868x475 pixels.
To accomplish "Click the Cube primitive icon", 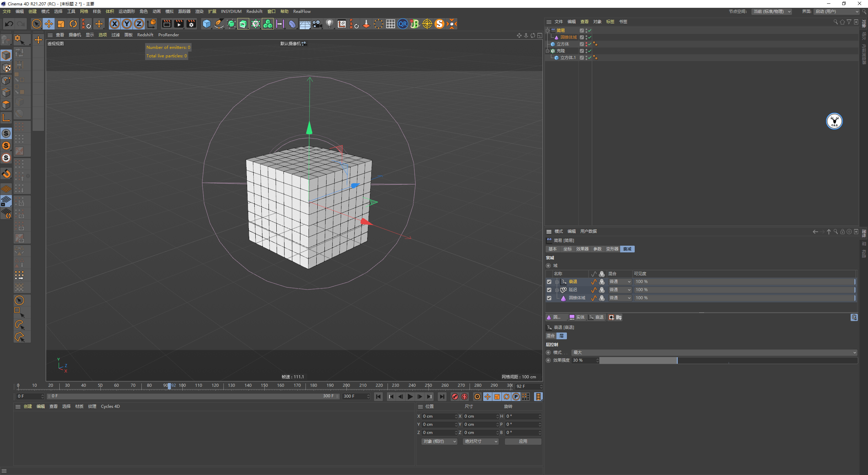I will click(x=206, y=24).
